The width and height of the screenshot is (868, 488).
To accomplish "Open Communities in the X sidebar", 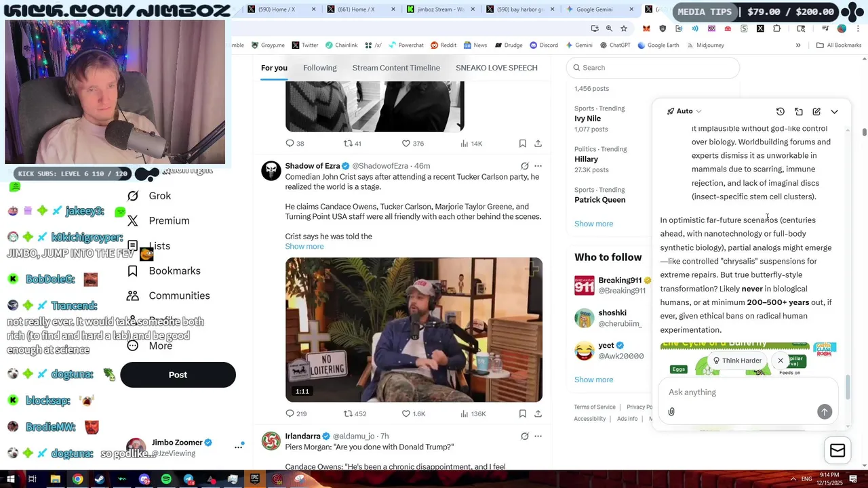I will 168,296.
